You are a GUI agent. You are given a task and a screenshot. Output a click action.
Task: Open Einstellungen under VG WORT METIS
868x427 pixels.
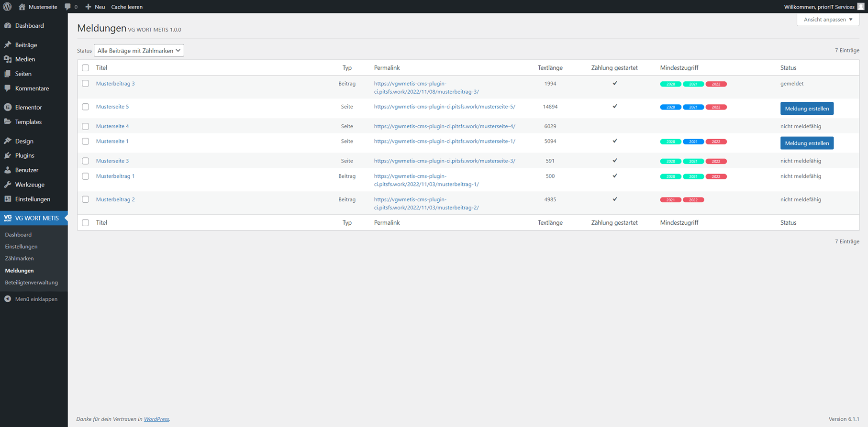point(21,247)
